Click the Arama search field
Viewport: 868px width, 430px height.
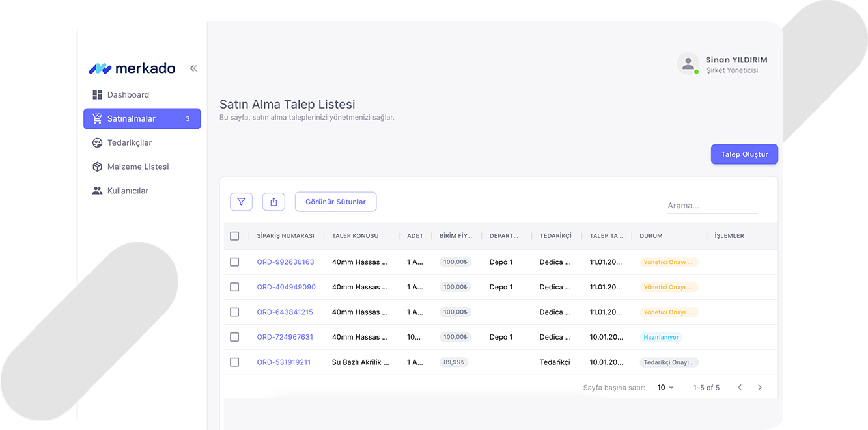712,206
